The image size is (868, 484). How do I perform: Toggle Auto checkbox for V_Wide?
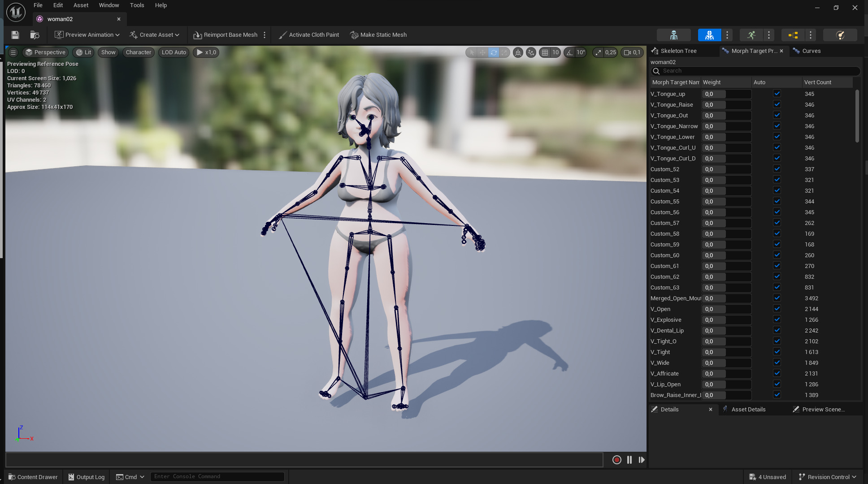(x=777, y=363)
